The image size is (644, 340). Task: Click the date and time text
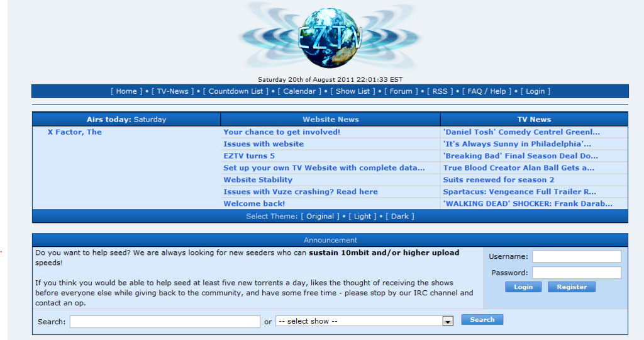coord(330,79)
